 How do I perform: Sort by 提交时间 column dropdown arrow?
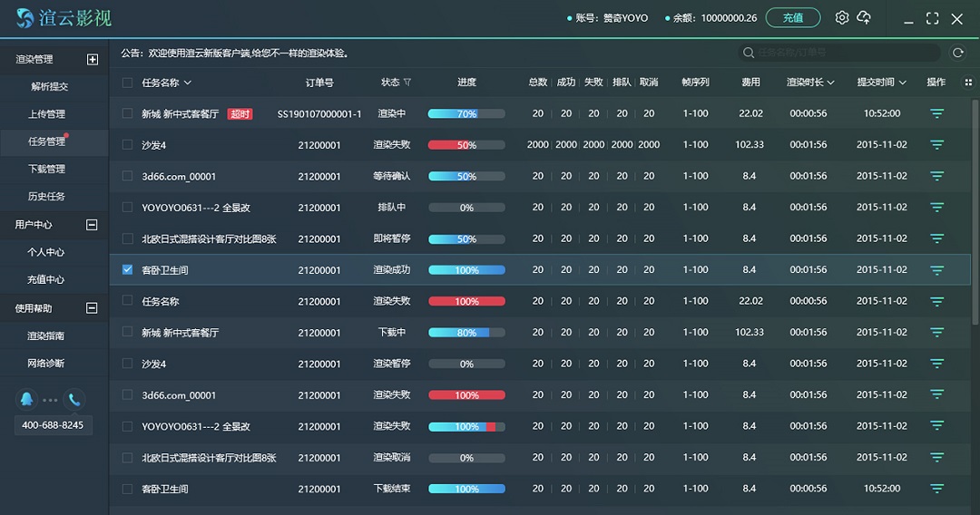[903, 83]
